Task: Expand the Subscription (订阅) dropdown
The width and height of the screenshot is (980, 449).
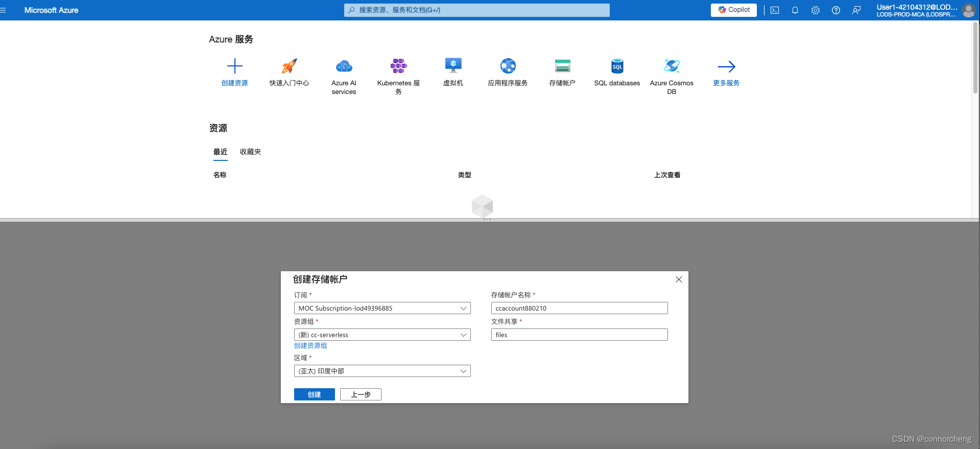Action: (x=382, y=308)
